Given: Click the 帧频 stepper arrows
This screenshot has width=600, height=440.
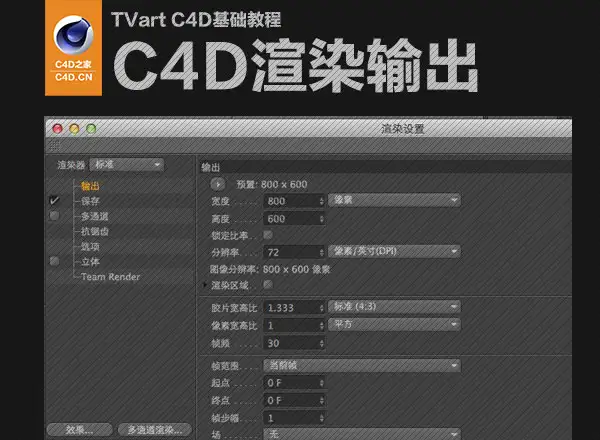Looking at the screenshot, I should coord(322,343).
